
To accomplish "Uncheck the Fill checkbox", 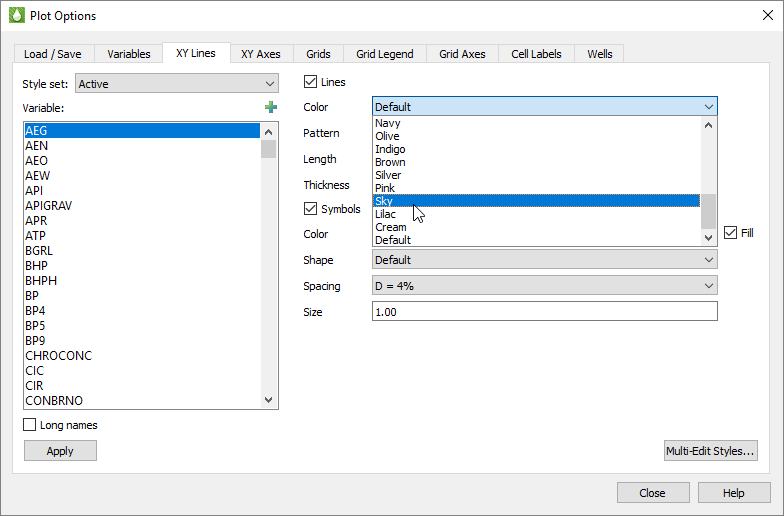I will tap(731, 233).
